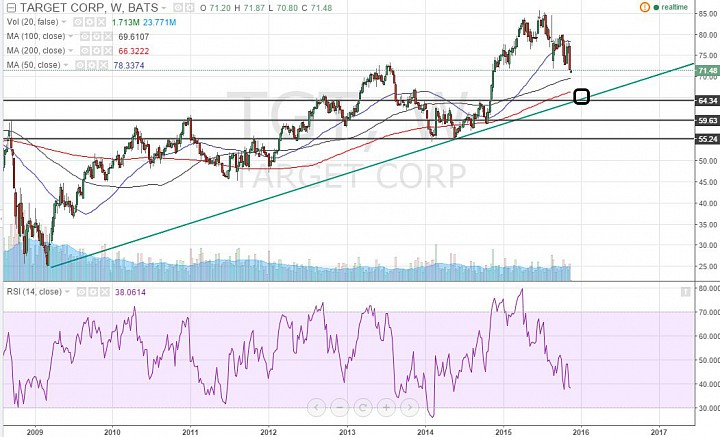Hide the RSI (14, close) indicator
This screenshot has height=437, width=720.
click(81, 292)
